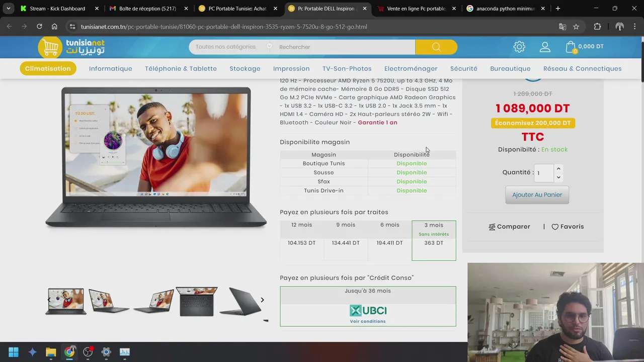Open the OBS icon in the taskbar

88,352
